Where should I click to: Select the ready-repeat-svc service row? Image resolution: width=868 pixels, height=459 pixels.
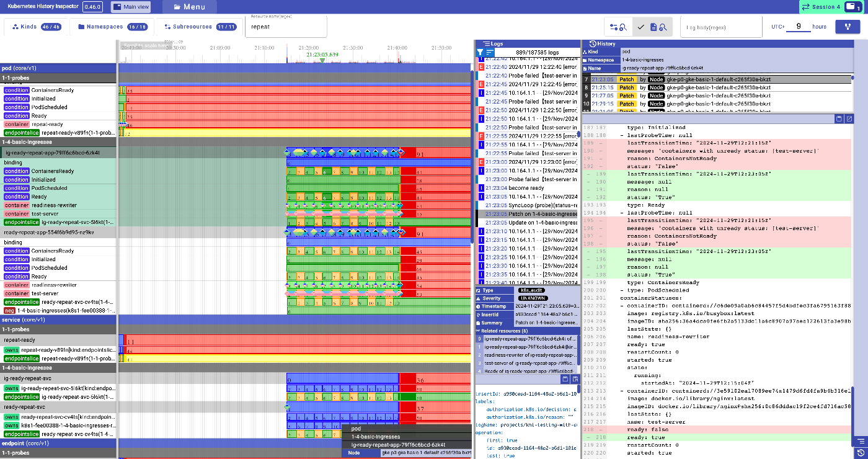(x=58, y=407)
